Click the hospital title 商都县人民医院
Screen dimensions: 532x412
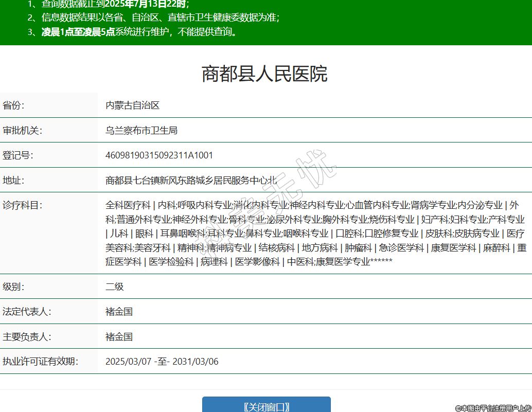264,74
